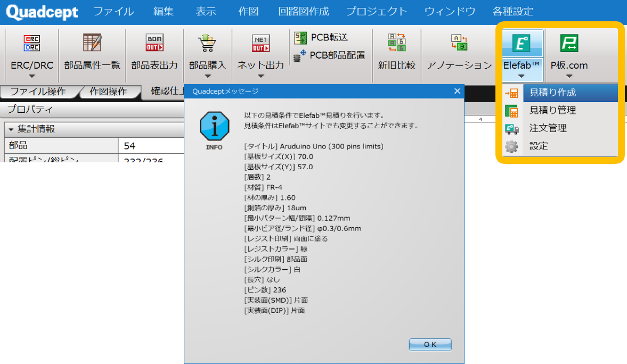Switch to the ファイル操作 tab
Image resolution: width=627 pixels, height=364 pixels.
[x=38, y=92]
